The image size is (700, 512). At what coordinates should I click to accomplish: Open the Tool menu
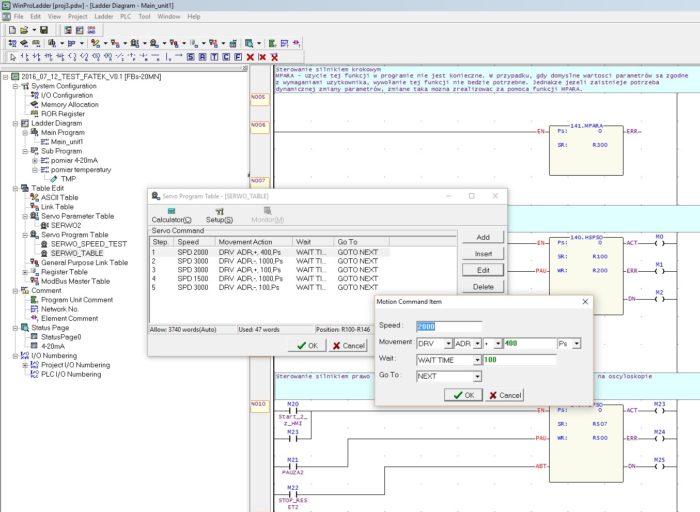click(x=144, y=17)
